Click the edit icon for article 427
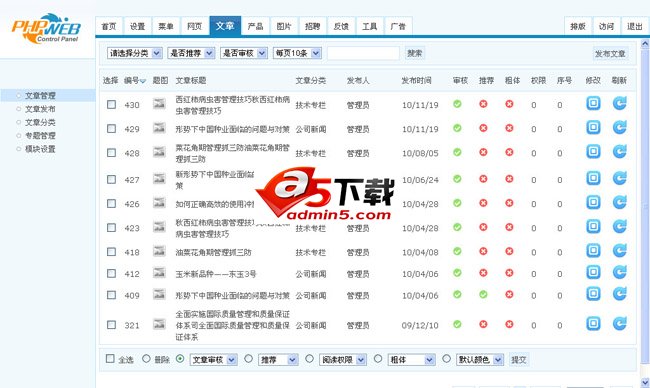Image resolution: width=650 pixels, height=388 pixels. [593, 178]
